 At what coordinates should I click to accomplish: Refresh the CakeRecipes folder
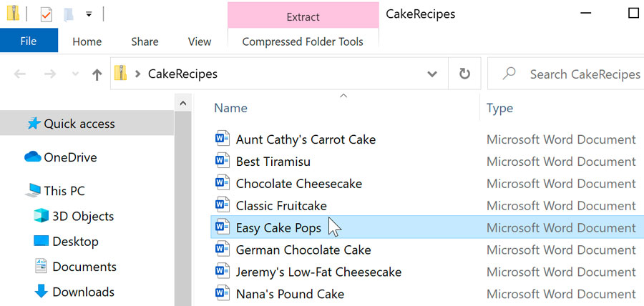pos(464,74)
